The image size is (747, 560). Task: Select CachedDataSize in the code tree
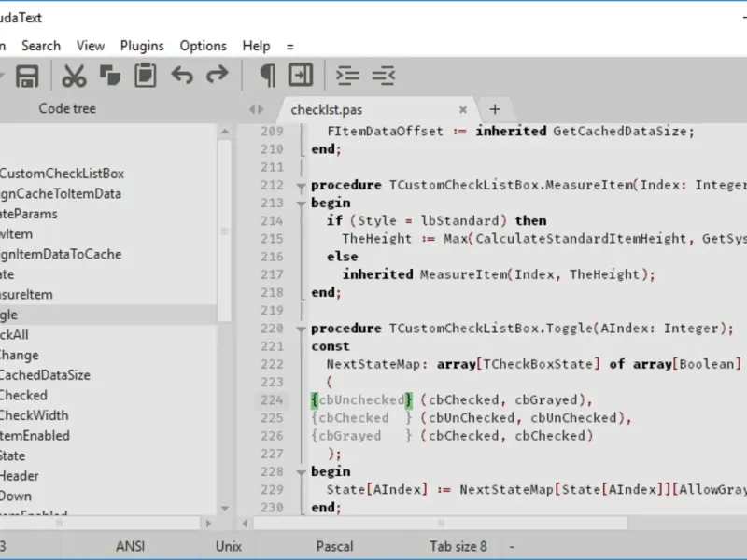tap(45, 375)
